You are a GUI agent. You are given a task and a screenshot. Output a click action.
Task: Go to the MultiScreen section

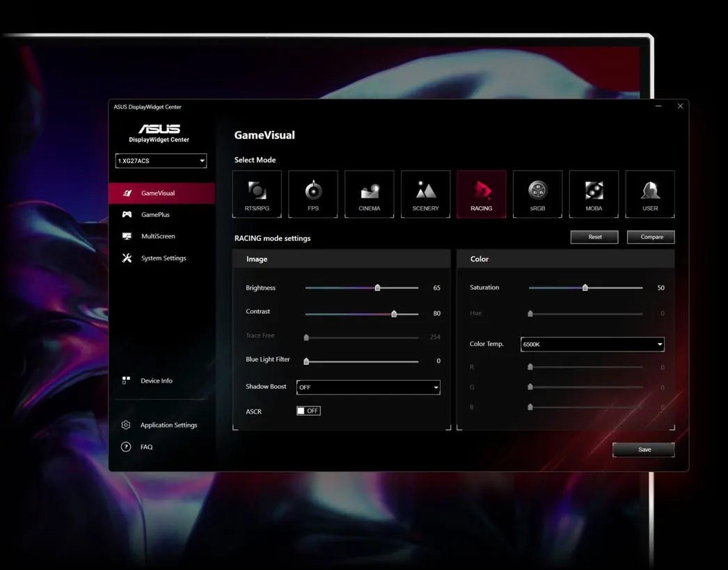161,236
